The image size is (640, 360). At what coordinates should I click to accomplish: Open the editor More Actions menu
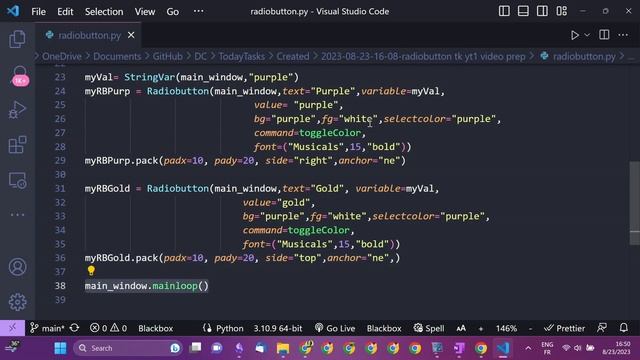pos(623,35)
